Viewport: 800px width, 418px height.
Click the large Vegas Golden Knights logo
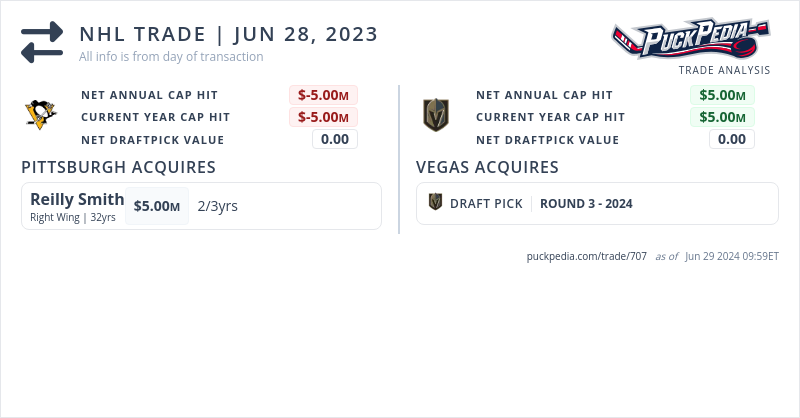[x=435, y=115]
